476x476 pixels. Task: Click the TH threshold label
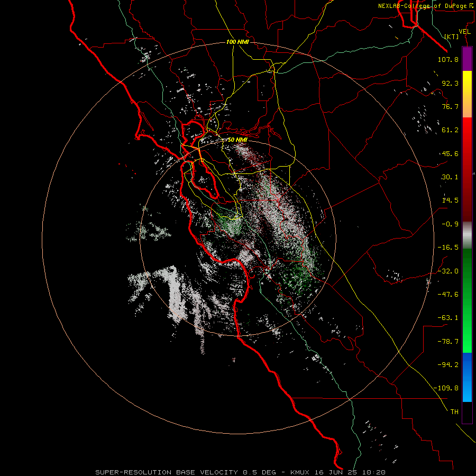(454, 412)
